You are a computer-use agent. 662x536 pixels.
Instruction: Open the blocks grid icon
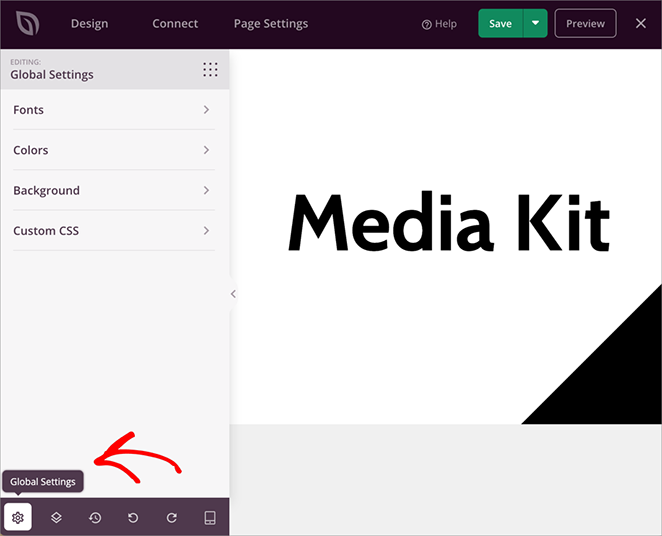210,69
